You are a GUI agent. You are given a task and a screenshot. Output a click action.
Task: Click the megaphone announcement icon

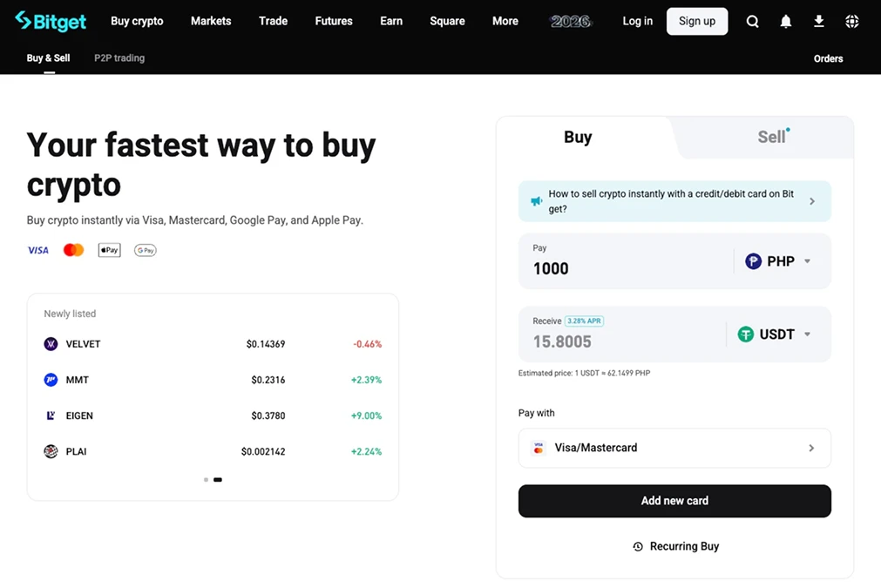click(x=536, y=201)
